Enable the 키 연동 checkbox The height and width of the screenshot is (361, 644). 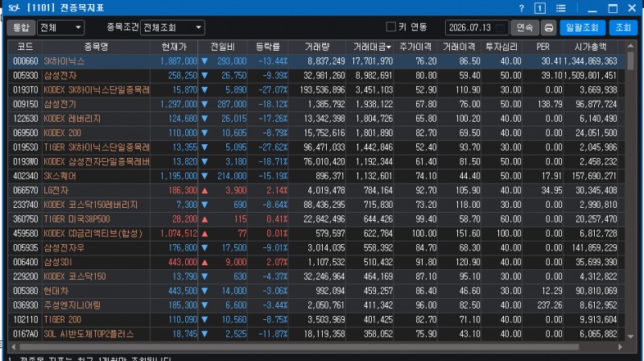[x=390, y=27]
